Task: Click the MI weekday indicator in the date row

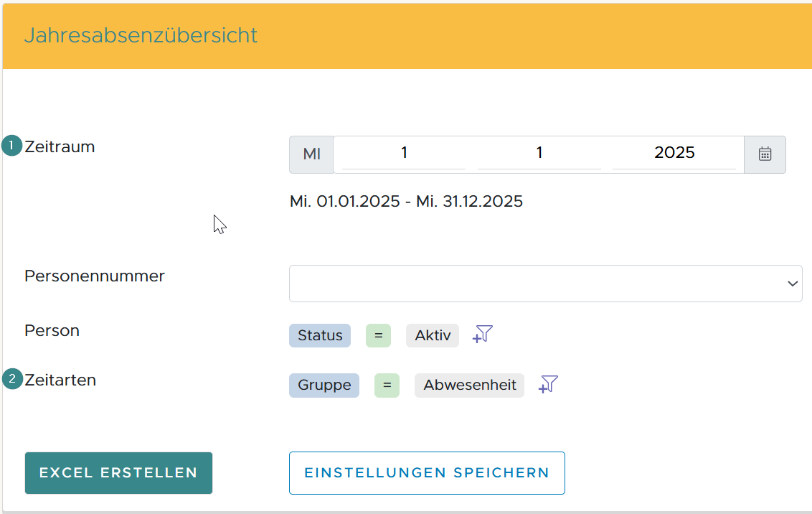Action: click(311, 154)
